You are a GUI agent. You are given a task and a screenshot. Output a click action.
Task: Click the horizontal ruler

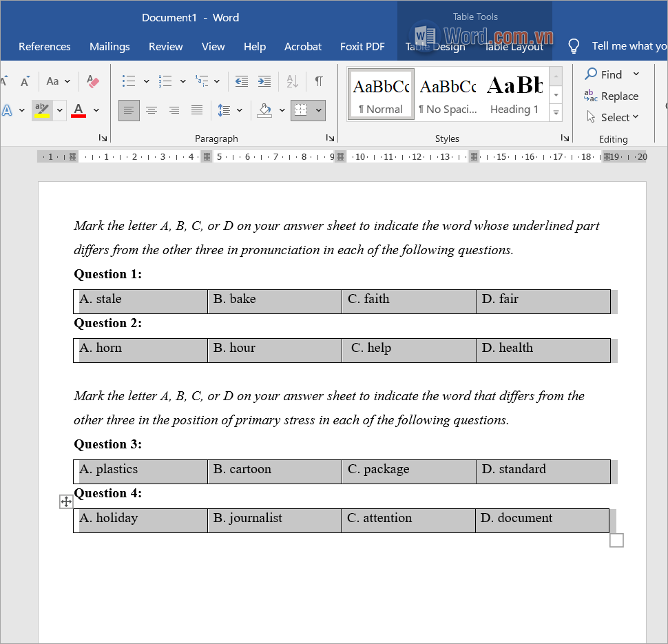coord(342,157)
